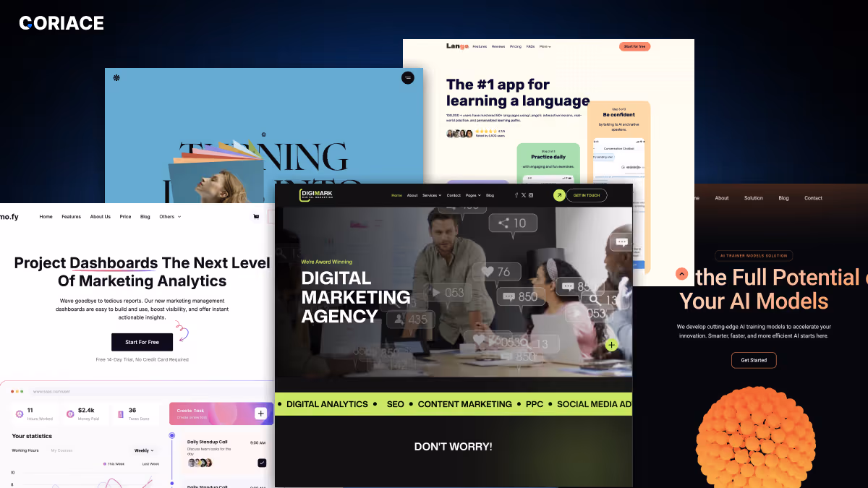
Task: Switch to Working Hours tab in statistics
Action: pyautogui.click(x=25, y=450)
